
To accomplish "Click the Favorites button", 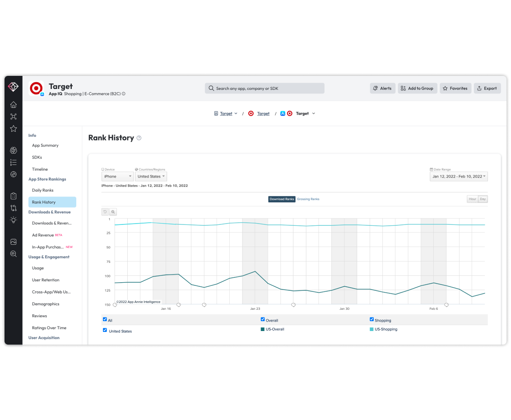I will [x=455, y=89].
